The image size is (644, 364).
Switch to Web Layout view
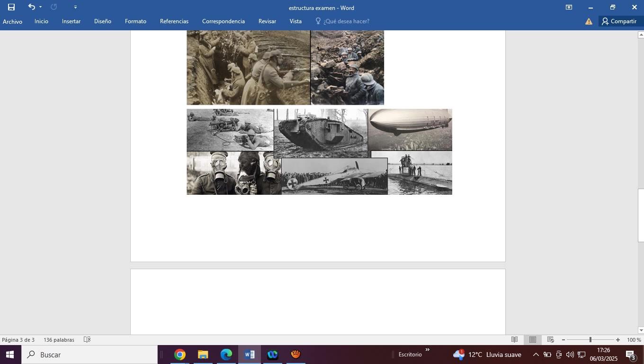tap(550, 340)
